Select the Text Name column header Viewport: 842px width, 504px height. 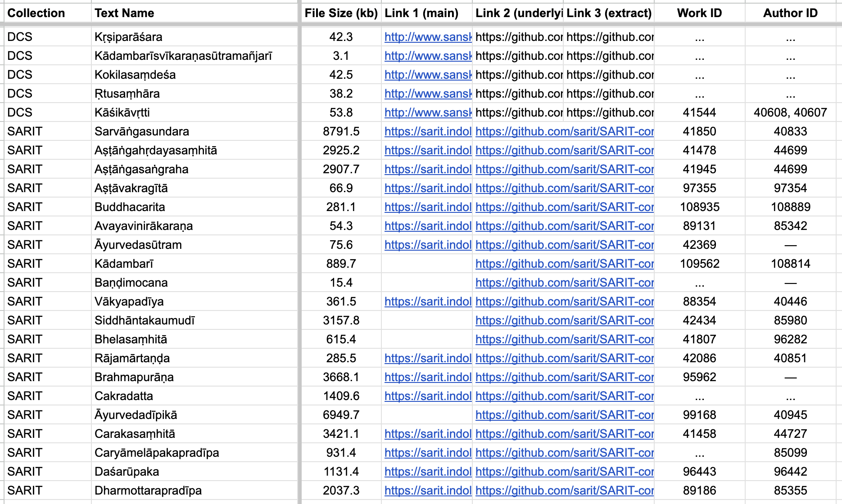pos(124,13)
